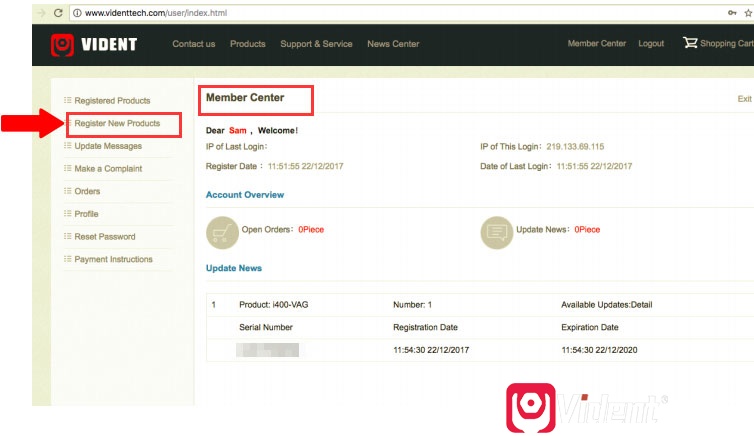Click the list icon beside Reset Password
The height and width of the screenshot is (436, 754).
click(68, 236)
